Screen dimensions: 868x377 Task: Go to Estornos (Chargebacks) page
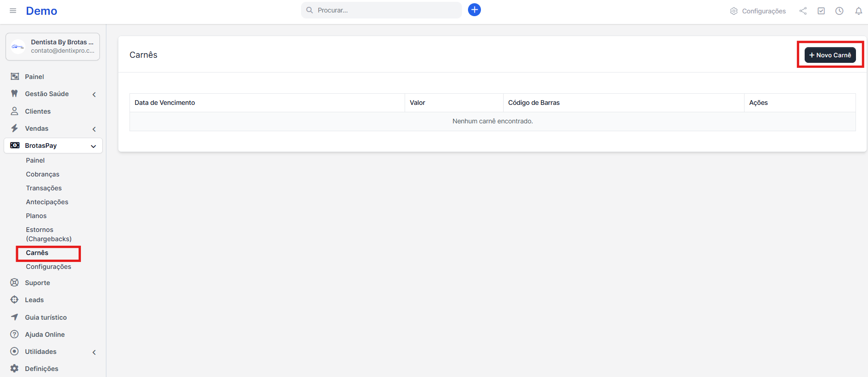click(x=49, y=234)
